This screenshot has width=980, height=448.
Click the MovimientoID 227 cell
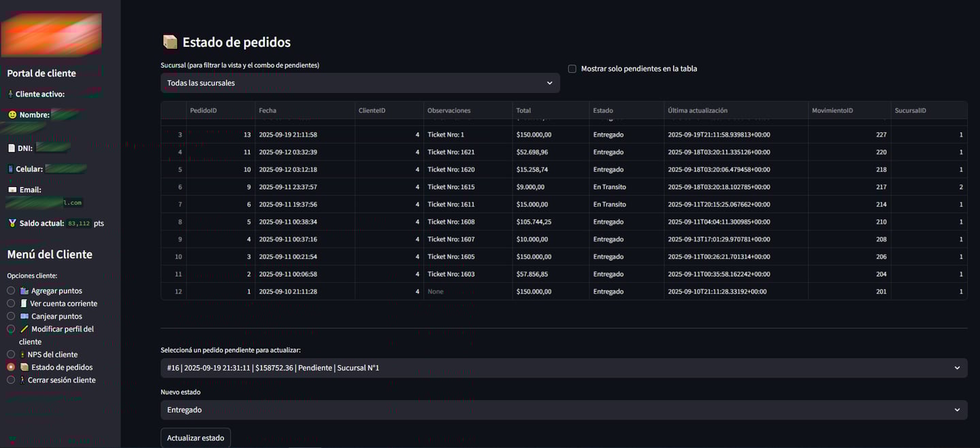849,135
